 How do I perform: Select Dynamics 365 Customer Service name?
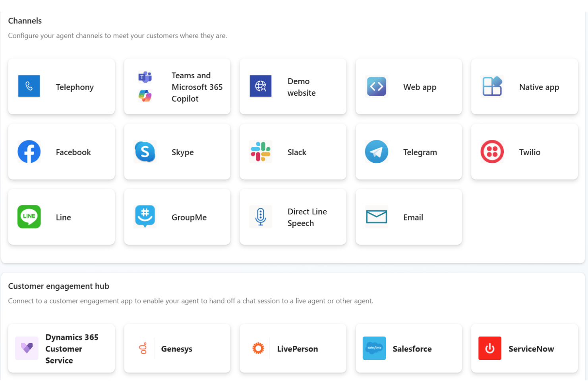click(x=72, y=349)
